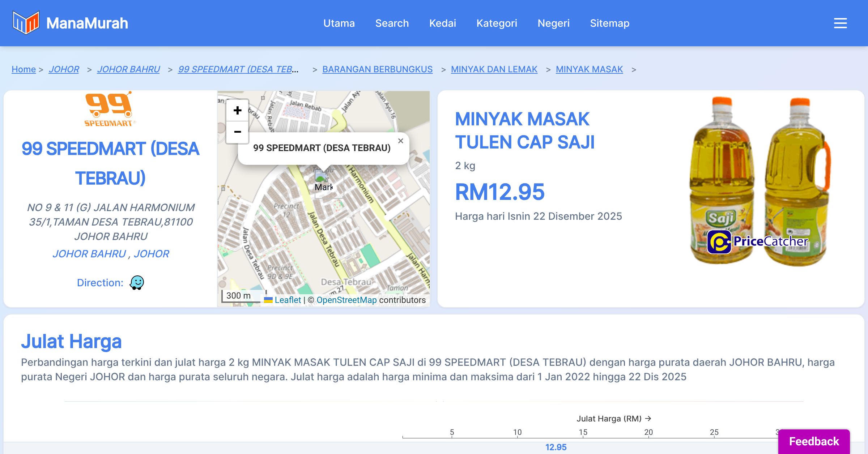Screen dimensions: 868x454
Task: Open Waze directions icon
Action: click(x=137, y=283)
